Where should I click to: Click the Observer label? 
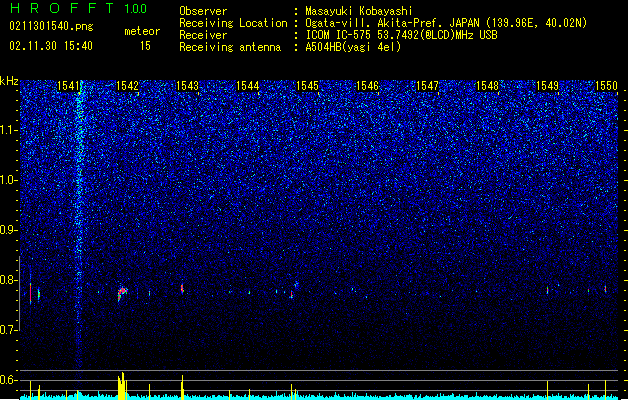[203, 11]
